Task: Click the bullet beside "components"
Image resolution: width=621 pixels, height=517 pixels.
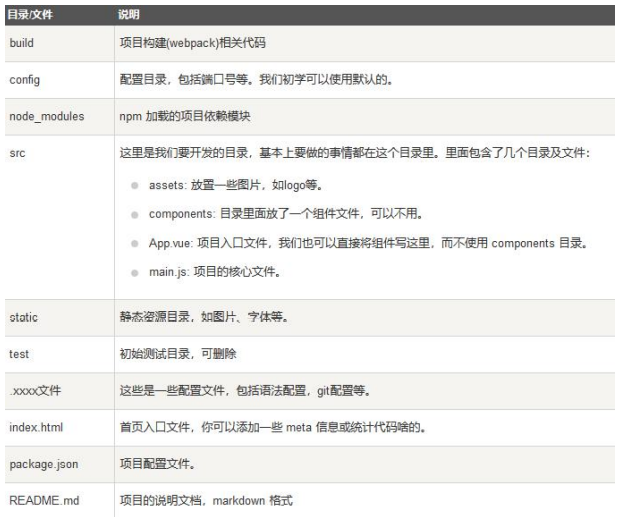Action: point(135,215)
